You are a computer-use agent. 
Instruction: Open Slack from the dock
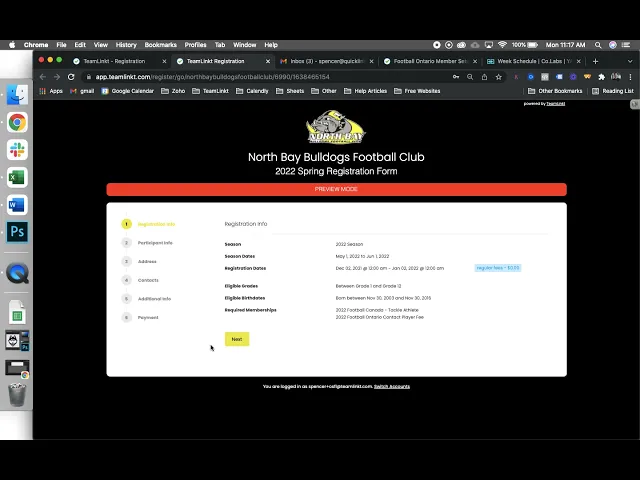tap(17, 149)
